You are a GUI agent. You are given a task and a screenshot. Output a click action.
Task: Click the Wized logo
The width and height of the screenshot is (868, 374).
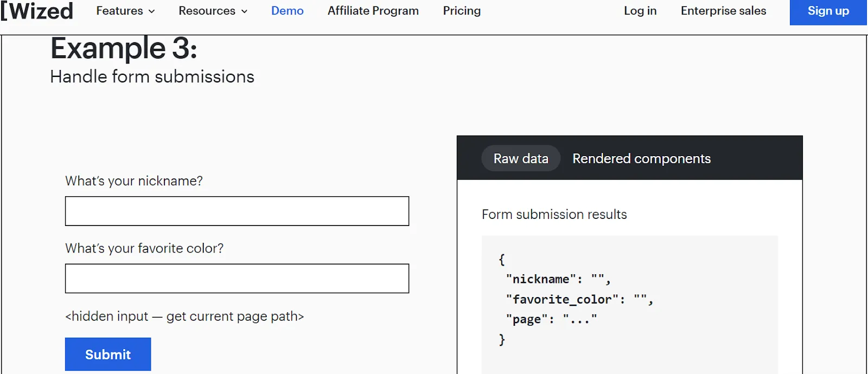[37, 11]
